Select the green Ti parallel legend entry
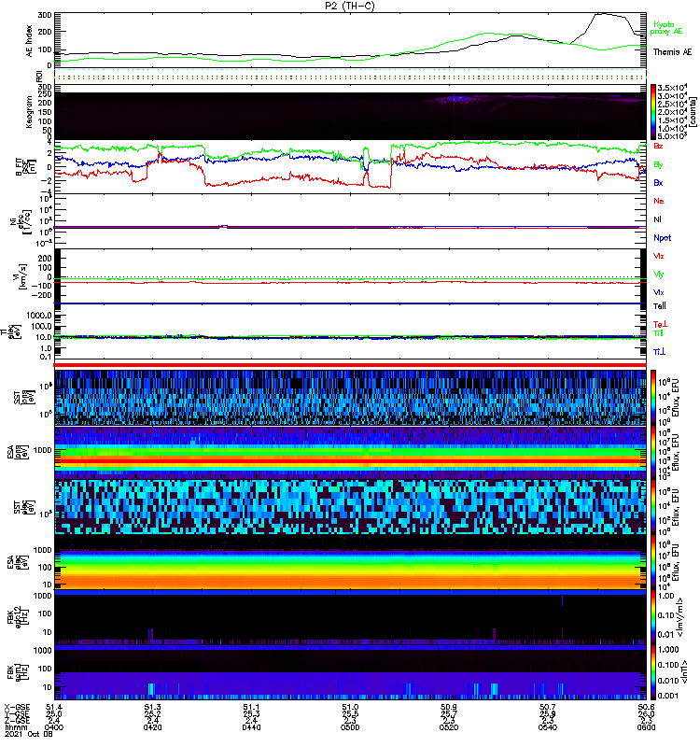The height and width of the screenshot is (747, 700). (x=658, y=333)
